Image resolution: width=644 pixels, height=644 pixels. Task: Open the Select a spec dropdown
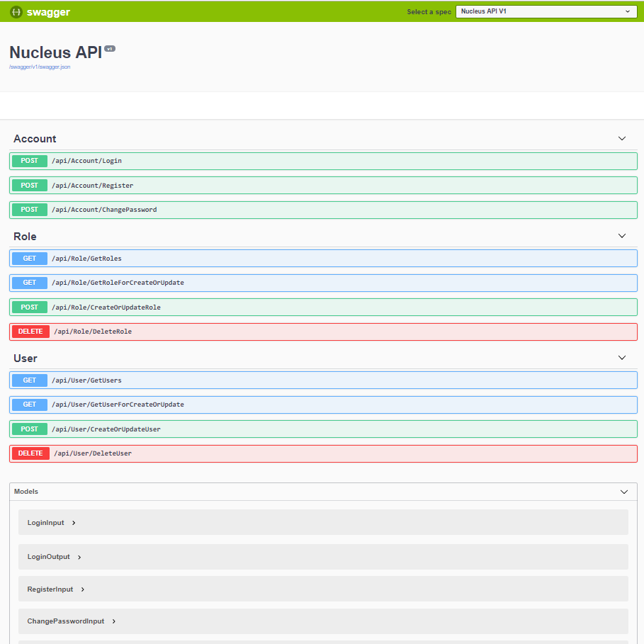pyautogui.click(x=546, y=11)
